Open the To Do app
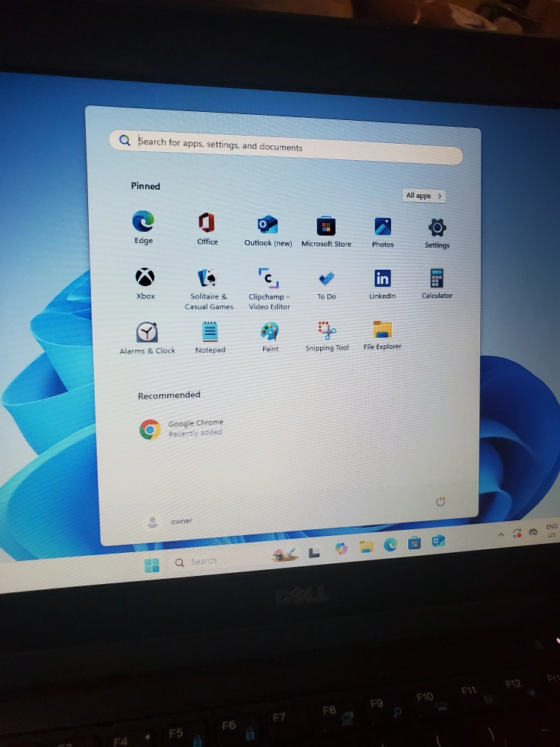Viewport: 560px width, 747px height. 326,279
